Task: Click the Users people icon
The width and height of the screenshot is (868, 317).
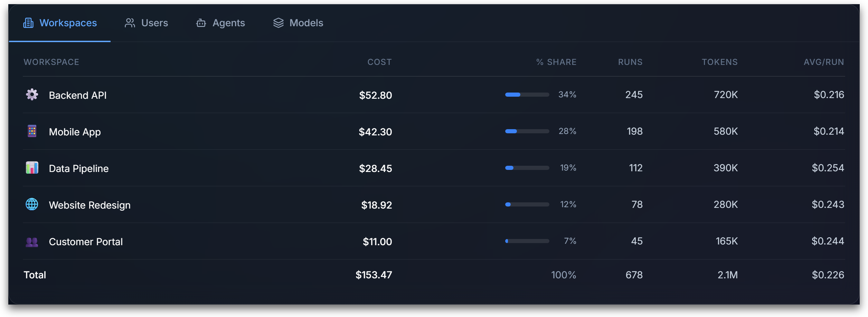Action: (x=130, y=23)
